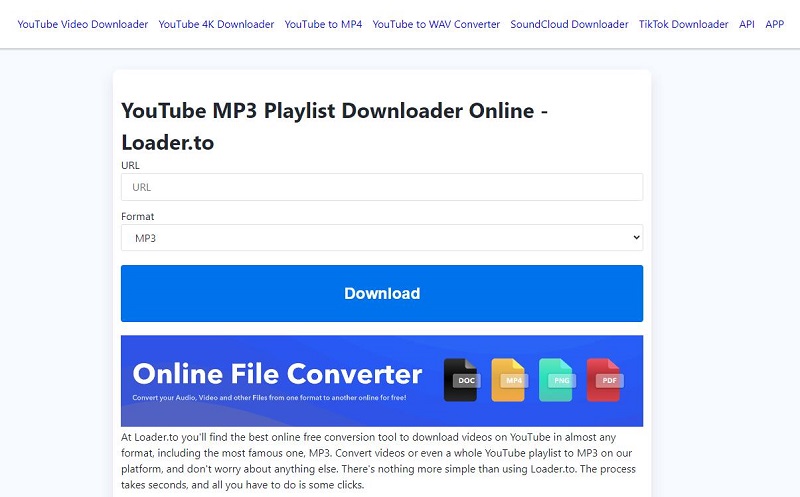The image size is (800, 497).
Task: Open the APP link in navigation
Action: point(774,24)
